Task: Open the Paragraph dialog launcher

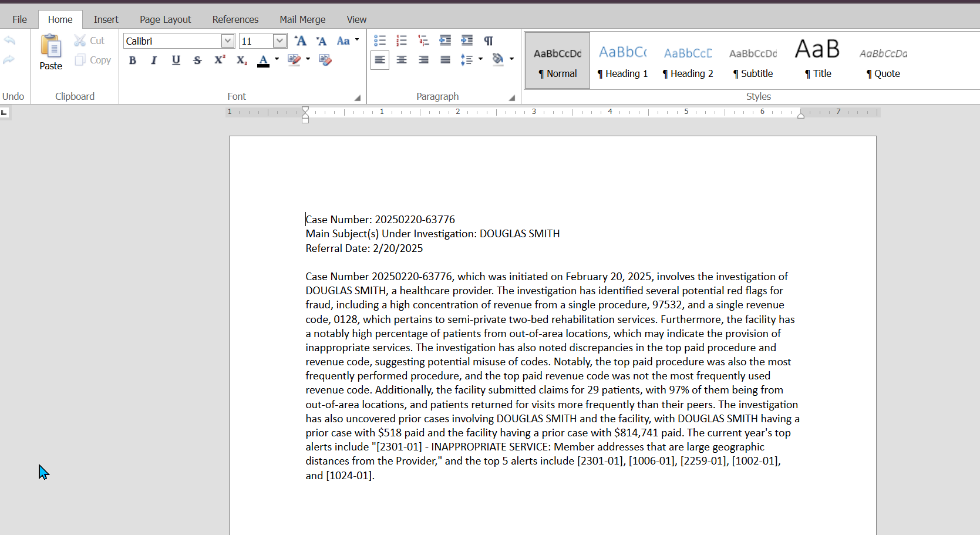Action: click(511, 98)
